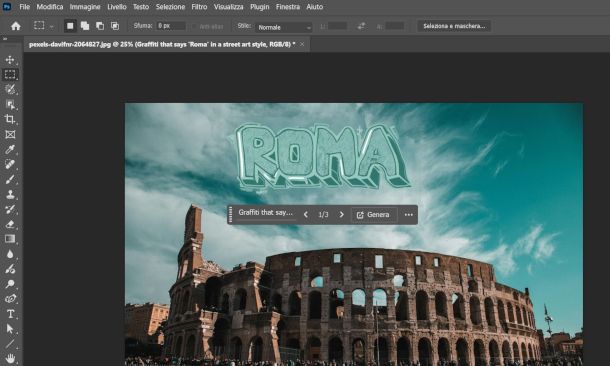Click the Photoshop app logo
This screenshot has height=366, width=610.
(x=7, y=7)
